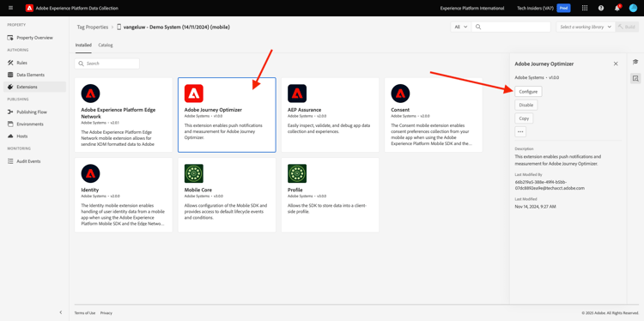Click the AEP Assurance extension logo
The image size is (644, 321).
(297, 94)
